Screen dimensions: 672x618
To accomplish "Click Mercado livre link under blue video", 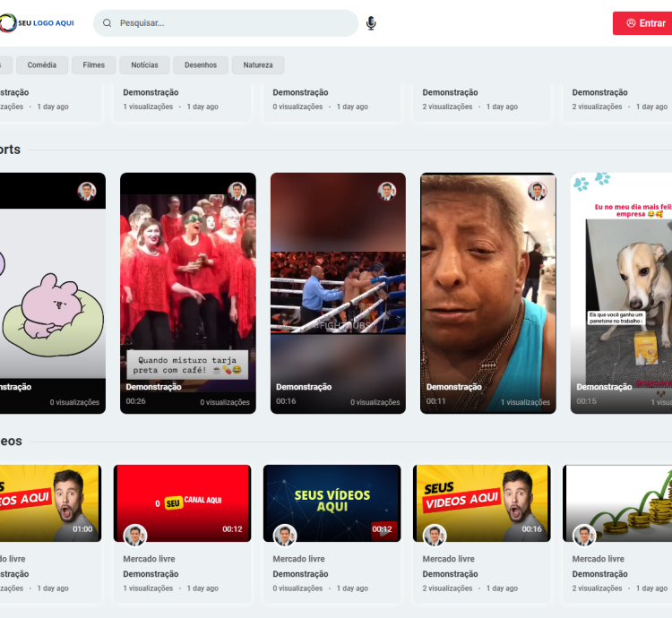I will [x=298, y=559].
